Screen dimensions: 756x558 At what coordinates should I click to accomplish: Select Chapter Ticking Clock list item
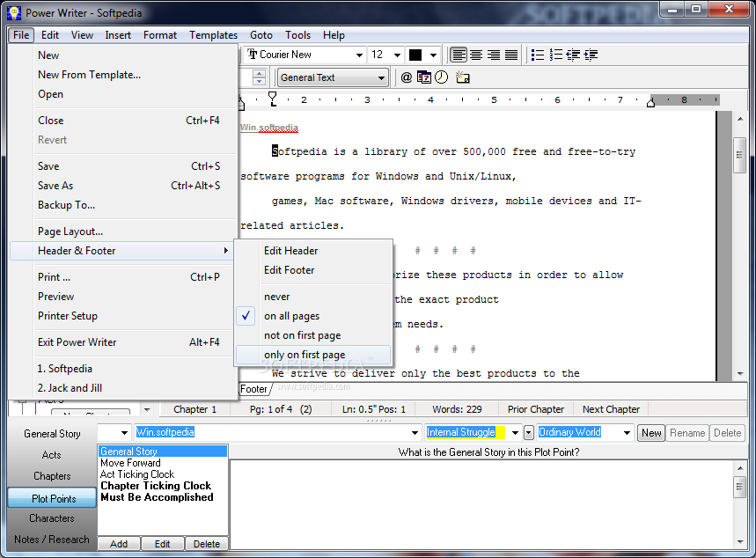pos(156,486)
